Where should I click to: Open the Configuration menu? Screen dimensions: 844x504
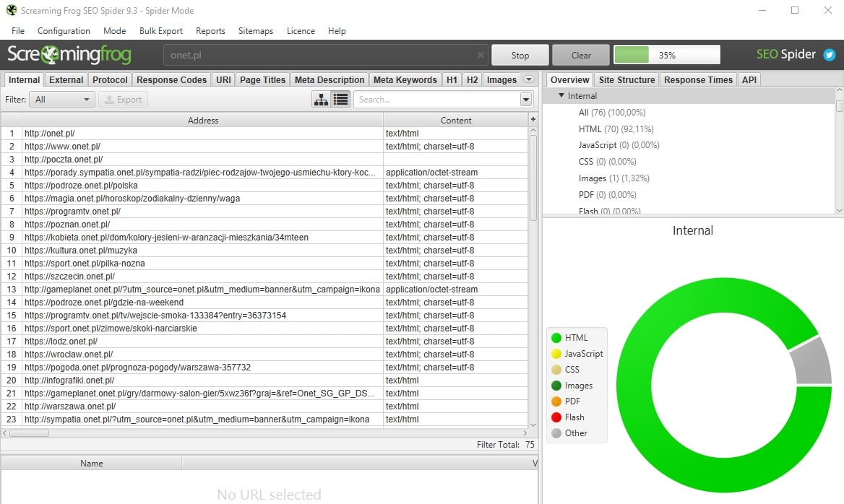click(64, 30)
